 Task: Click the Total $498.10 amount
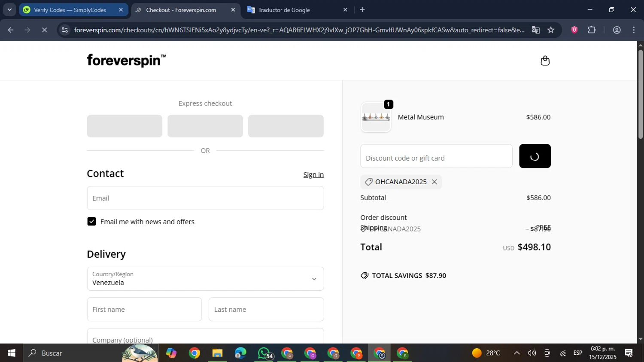click(x=534, y=247)
